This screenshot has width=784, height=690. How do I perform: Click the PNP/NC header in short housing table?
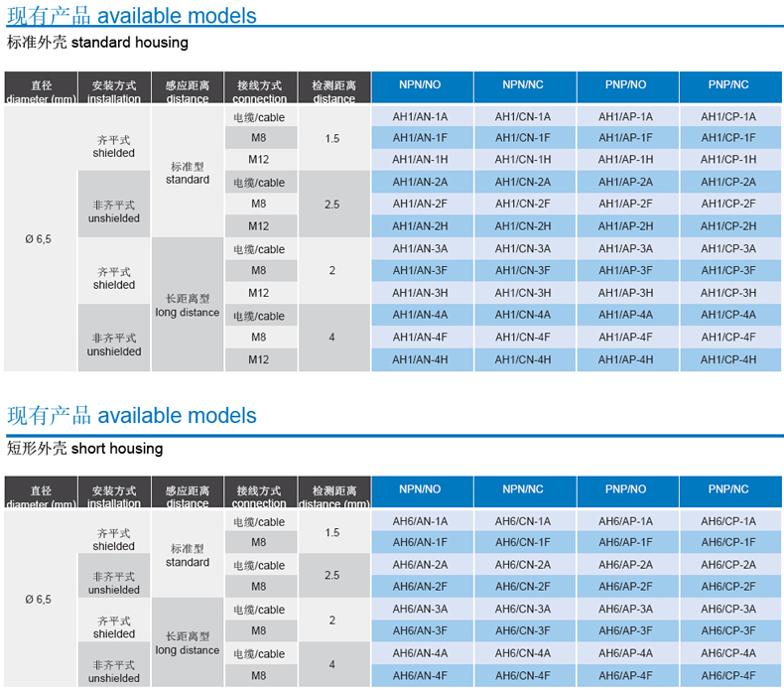tap(728, 489)
